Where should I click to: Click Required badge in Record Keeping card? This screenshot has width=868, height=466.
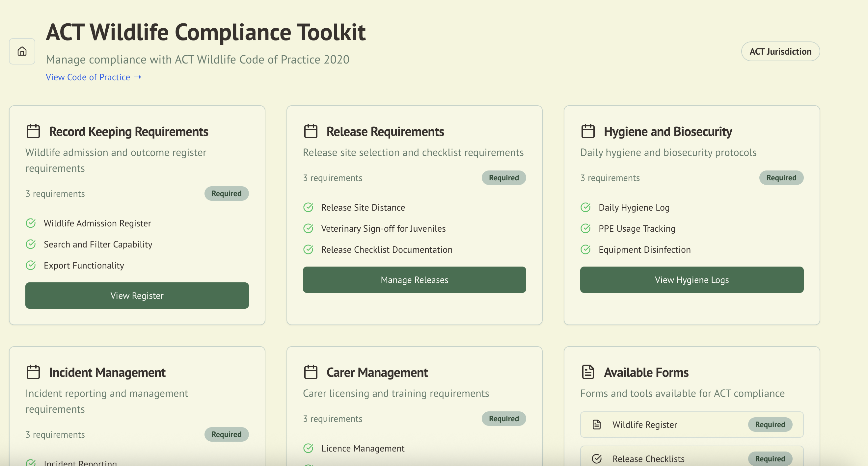coord(227,194)
